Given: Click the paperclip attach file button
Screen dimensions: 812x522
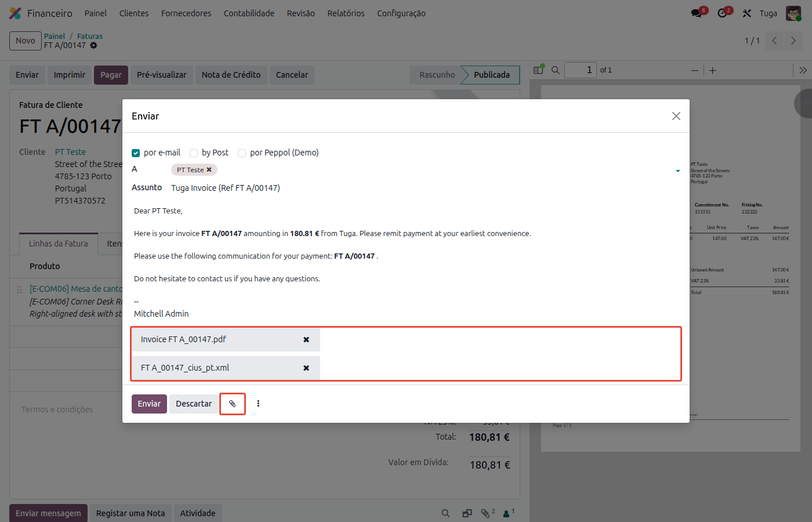Looking at the screenshot, I should tap(233, 404).
